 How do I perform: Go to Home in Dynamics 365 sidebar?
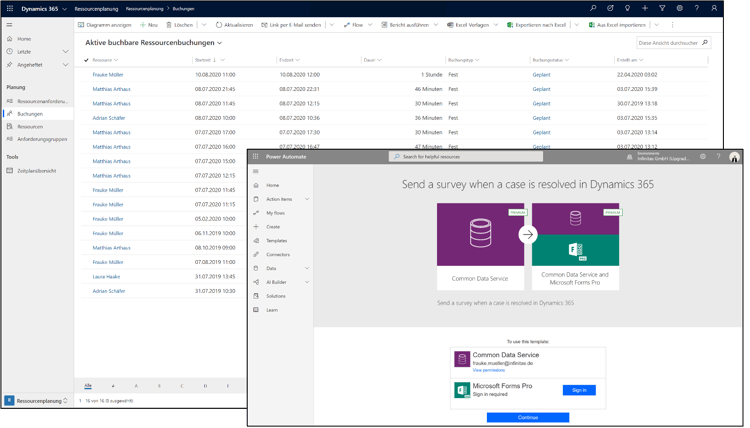(24, 39)
